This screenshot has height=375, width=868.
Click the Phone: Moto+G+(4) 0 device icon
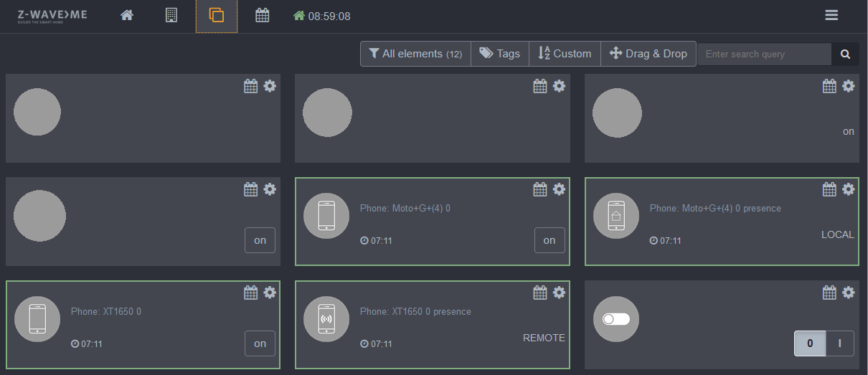coord(326,216)
